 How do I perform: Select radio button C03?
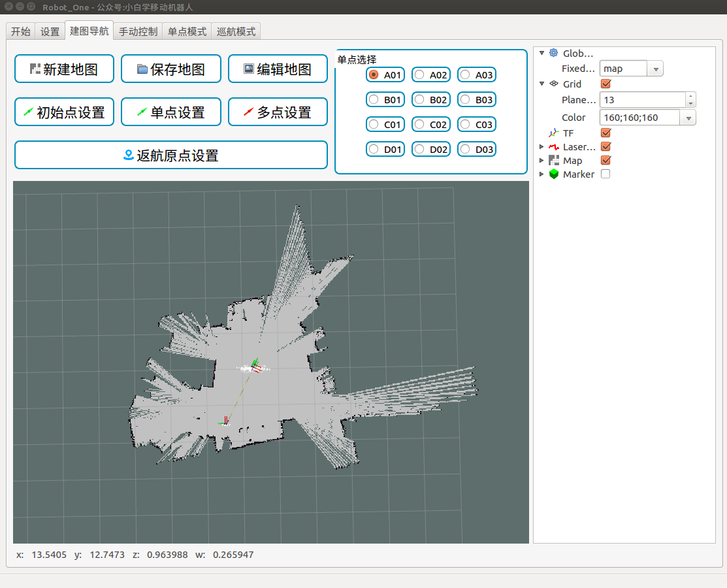(465, 124)
